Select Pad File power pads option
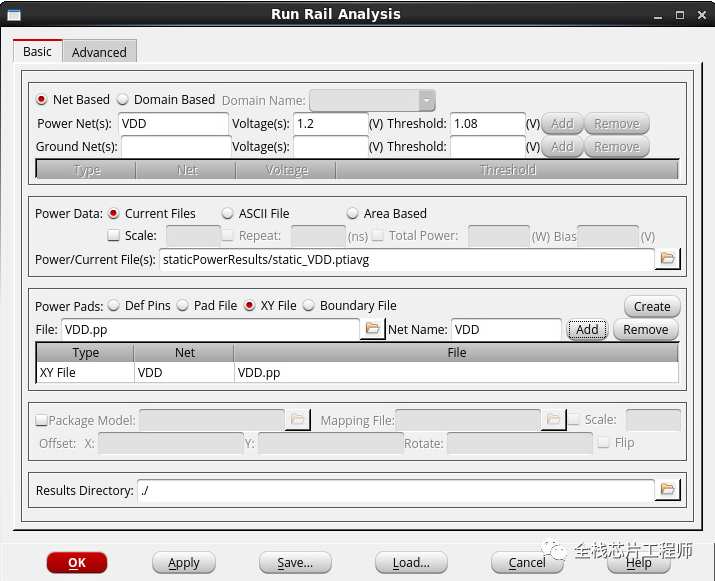Viewport: 715px width, 581px height. tap(182, 306)
